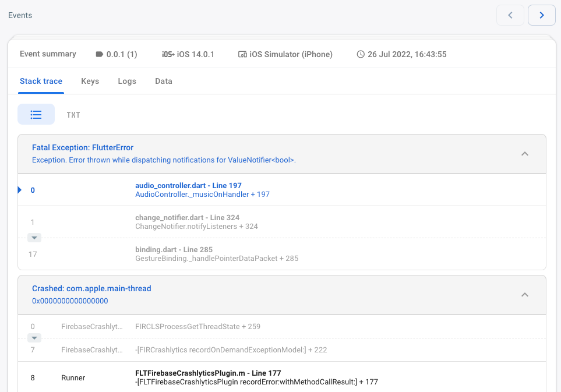Click the 0x0000000000000000 address
The image size is (561, 392).
[70, 301]
